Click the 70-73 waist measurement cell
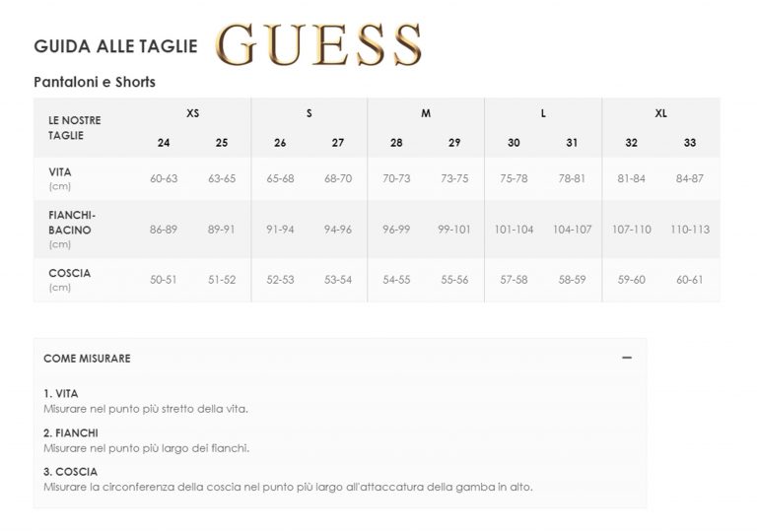 [x=396, y=178]
